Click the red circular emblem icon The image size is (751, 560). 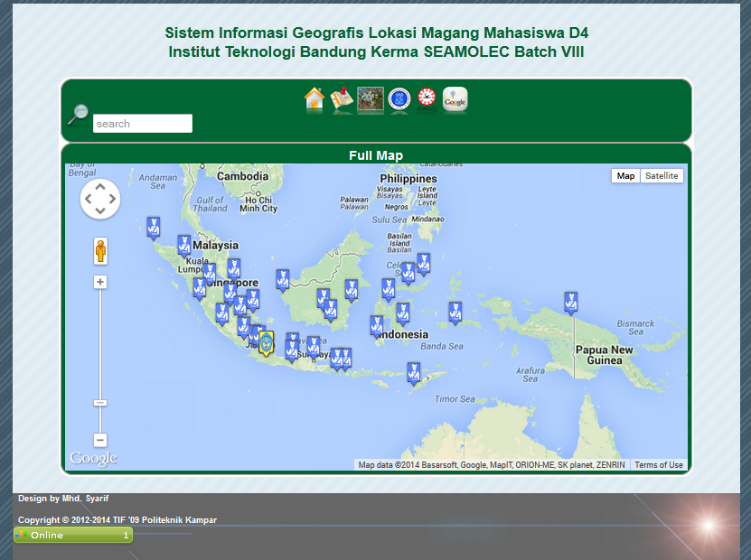tap(427, 99)
